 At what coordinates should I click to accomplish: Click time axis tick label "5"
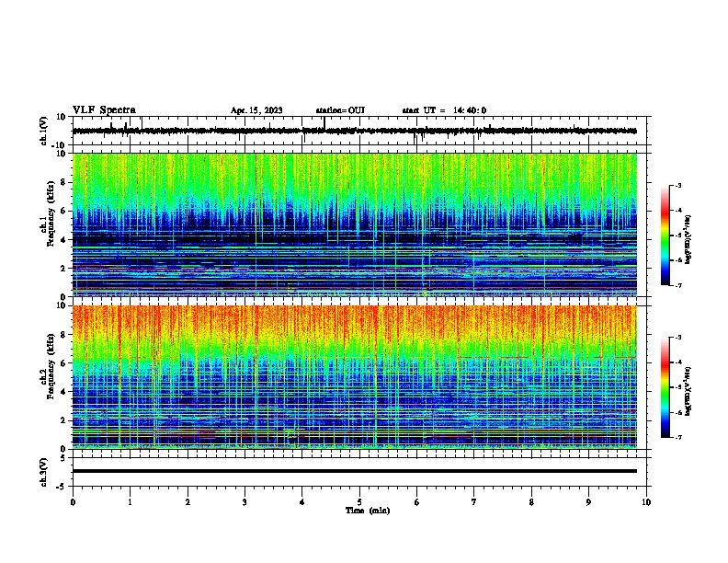click(359, 502)
